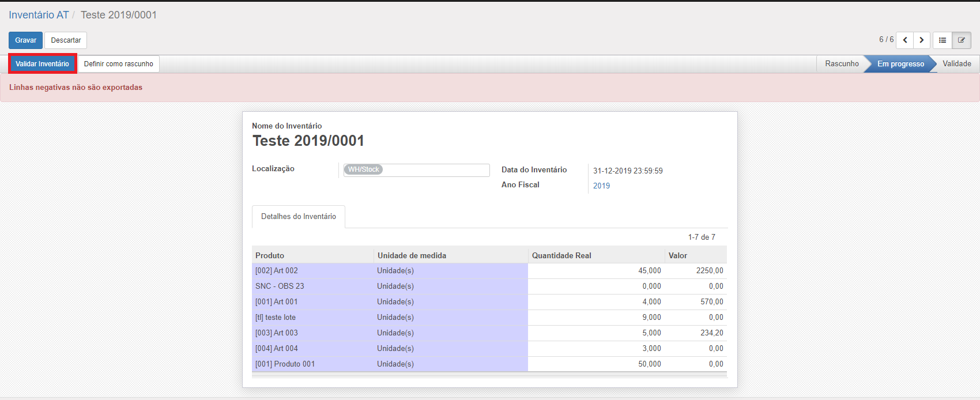The height and width of the screenshot is (400, 980).
Task: Open Inventário AT breadcrumb link
Action: [39, 15]
